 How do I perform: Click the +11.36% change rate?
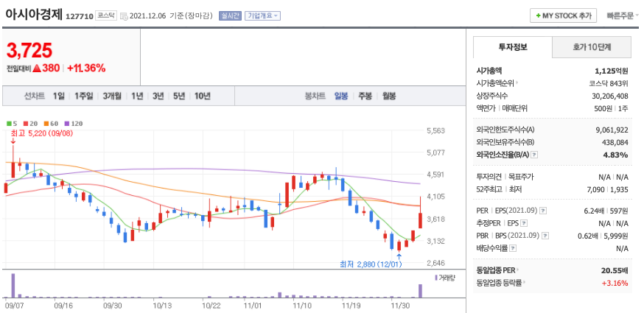pyautogui.click(x=86, y=68)
